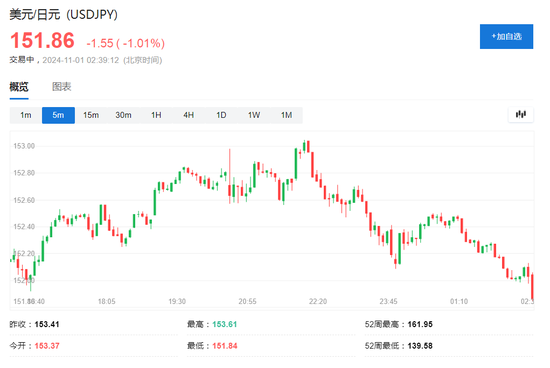Choose the 30m interval
Viewport: 550px width, 368px height.
click(123, 115)
